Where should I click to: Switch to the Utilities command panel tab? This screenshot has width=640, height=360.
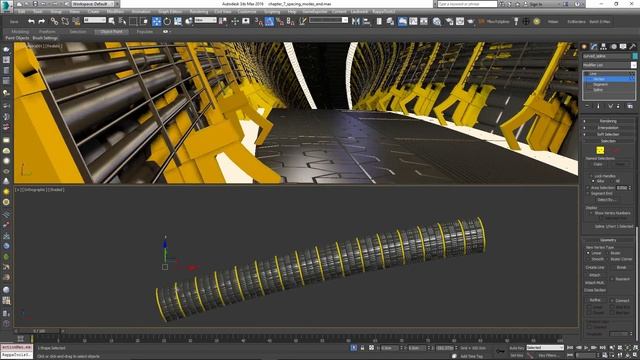click(x=633, y=47)
